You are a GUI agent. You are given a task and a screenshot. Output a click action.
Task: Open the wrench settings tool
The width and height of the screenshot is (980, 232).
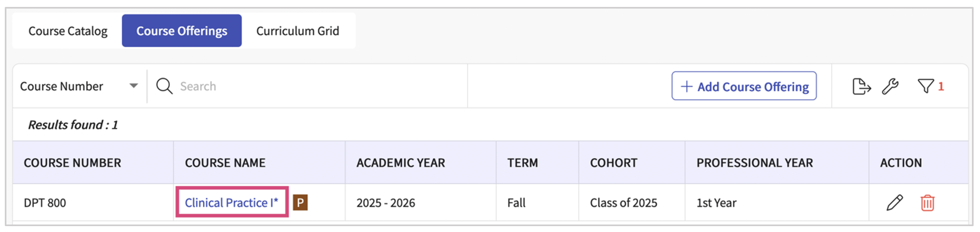[890, 86]
